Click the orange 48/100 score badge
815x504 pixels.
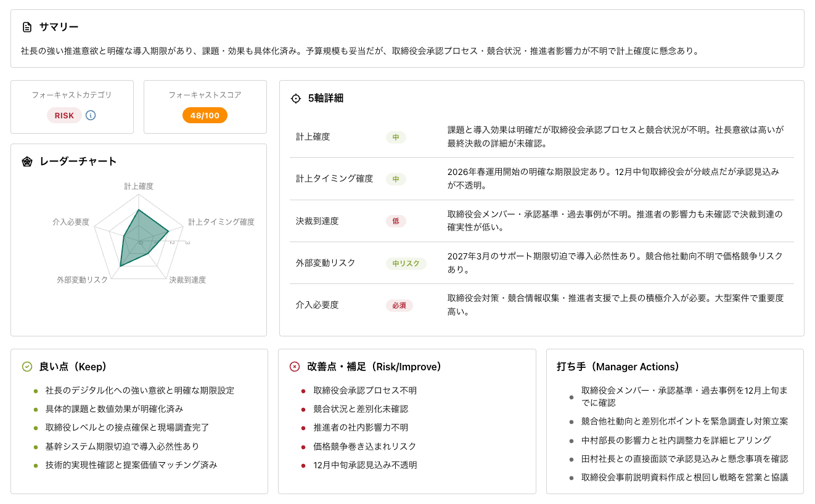point(205,115)
